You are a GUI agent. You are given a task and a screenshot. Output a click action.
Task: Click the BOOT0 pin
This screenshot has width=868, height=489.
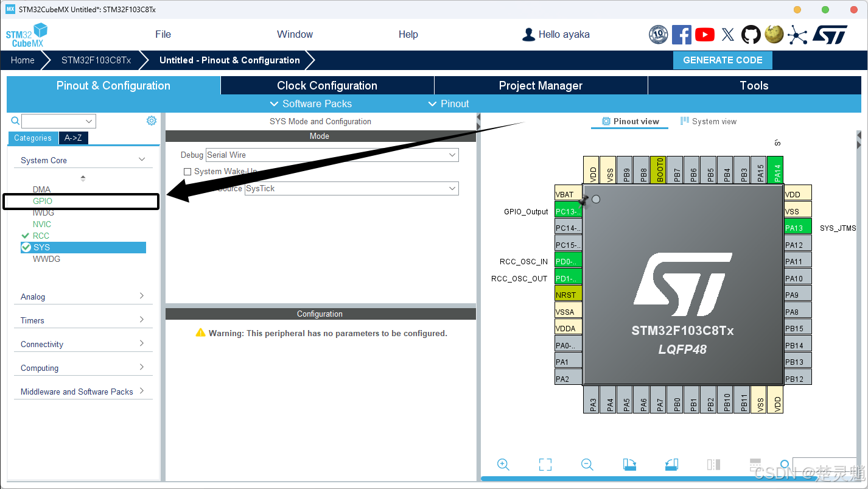pyautogui.click(x=659, y=171)
